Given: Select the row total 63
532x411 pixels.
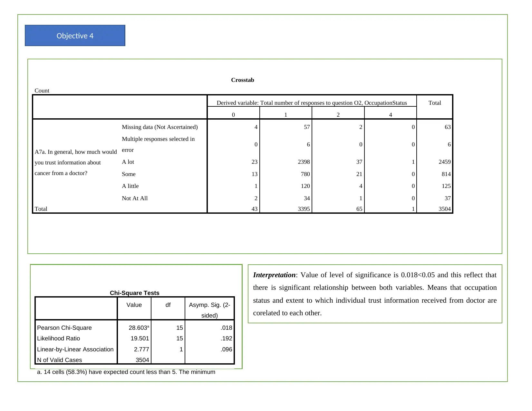Looking at the screenshot, I should (448, 127).
